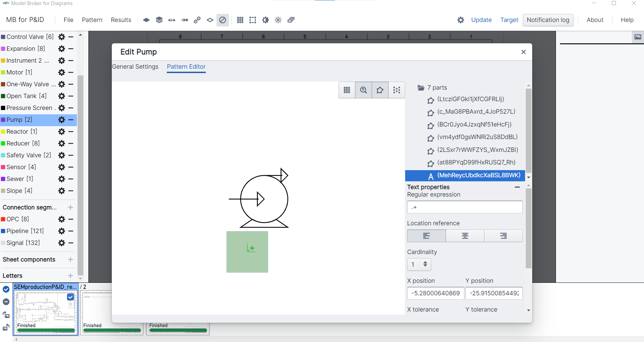Image resolution: width=644 pixels, height=342 pixels.
Task: Click dotted points tool in Pattern Editor
Action: point(397,90)
